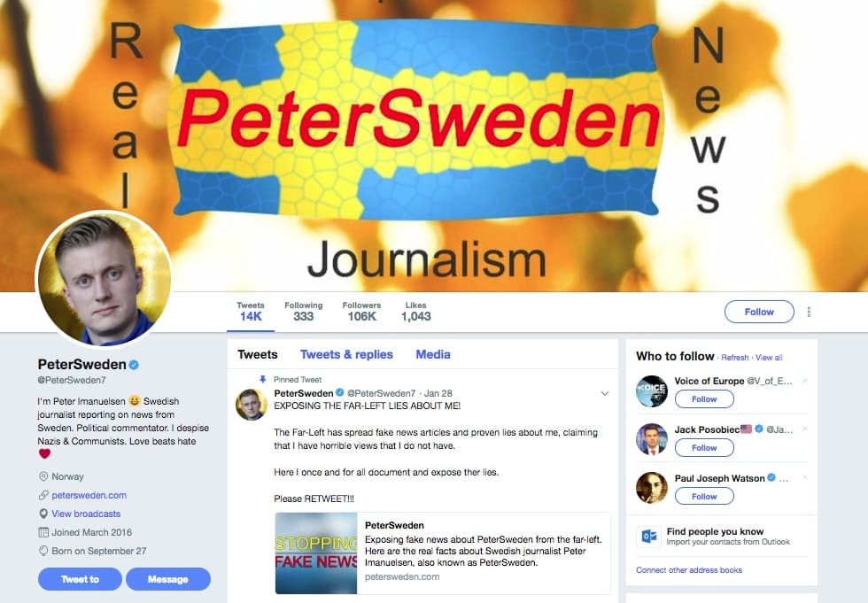The image size is (868, 603).
Task: Click PeterSweden's verified badge in sidebar
Action: (134, 365)
